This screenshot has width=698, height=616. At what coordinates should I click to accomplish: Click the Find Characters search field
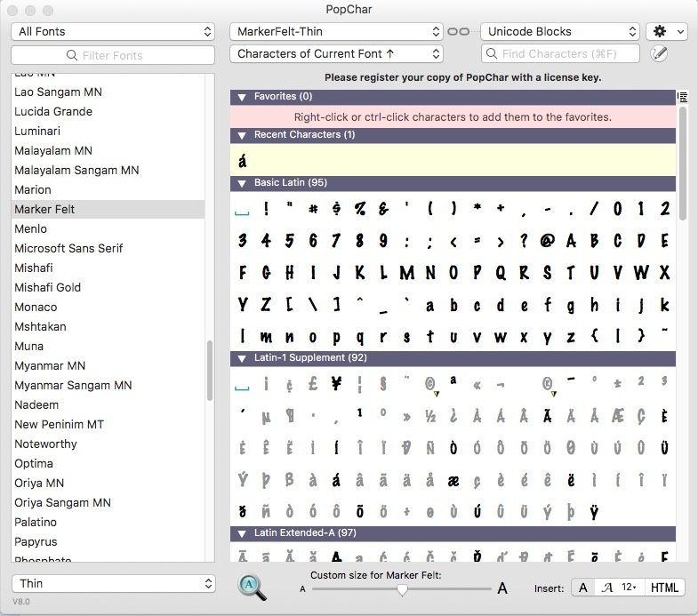560,54
